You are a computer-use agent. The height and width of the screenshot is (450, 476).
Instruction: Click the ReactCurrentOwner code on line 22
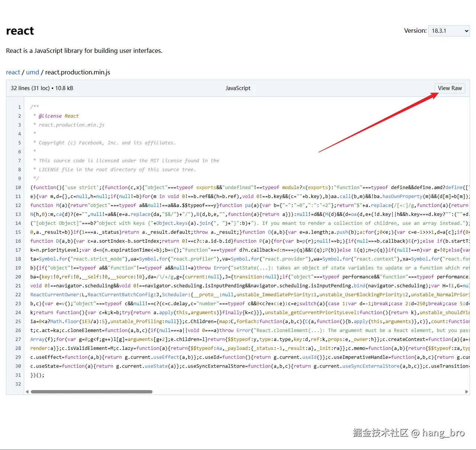click(55, 295)
